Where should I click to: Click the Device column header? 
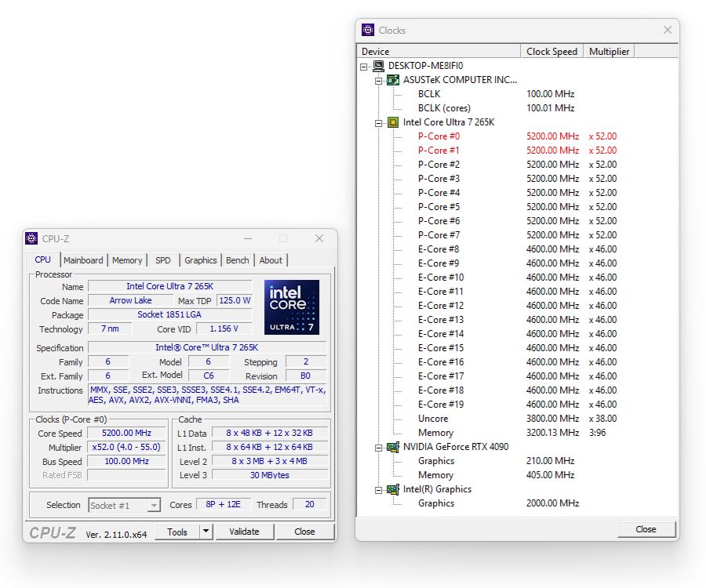(439, 51)
